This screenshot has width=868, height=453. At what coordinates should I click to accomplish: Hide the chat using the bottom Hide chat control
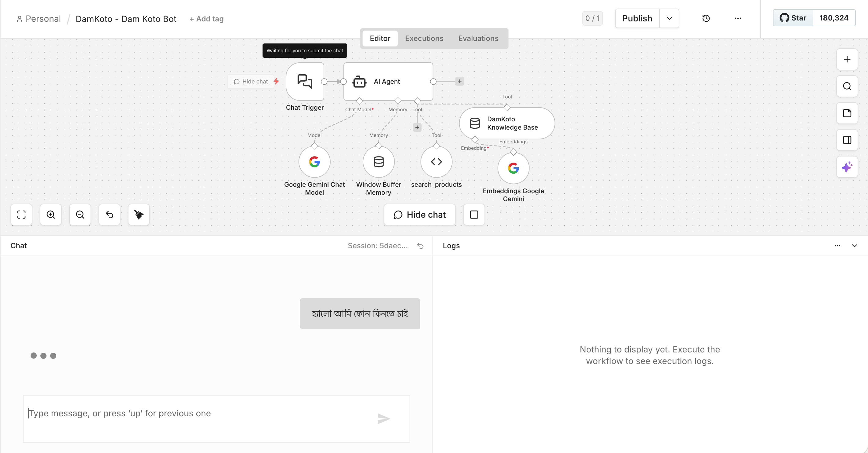coord(419,215)
